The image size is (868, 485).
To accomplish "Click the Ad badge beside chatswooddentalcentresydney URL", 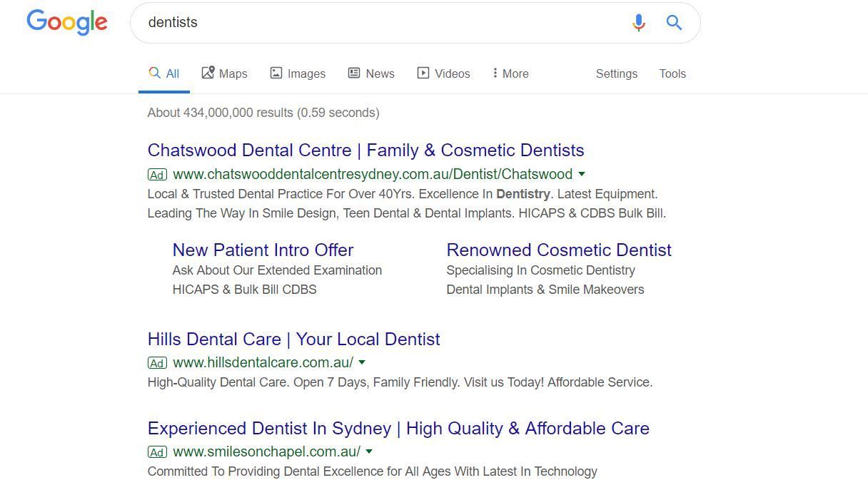I will [157, 175].
